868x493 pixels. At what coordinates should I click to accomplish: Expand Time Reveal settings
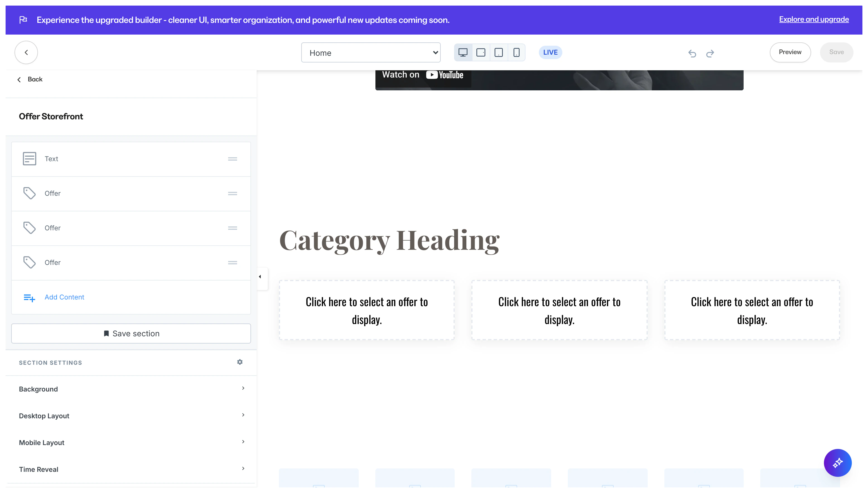point(131,469)
